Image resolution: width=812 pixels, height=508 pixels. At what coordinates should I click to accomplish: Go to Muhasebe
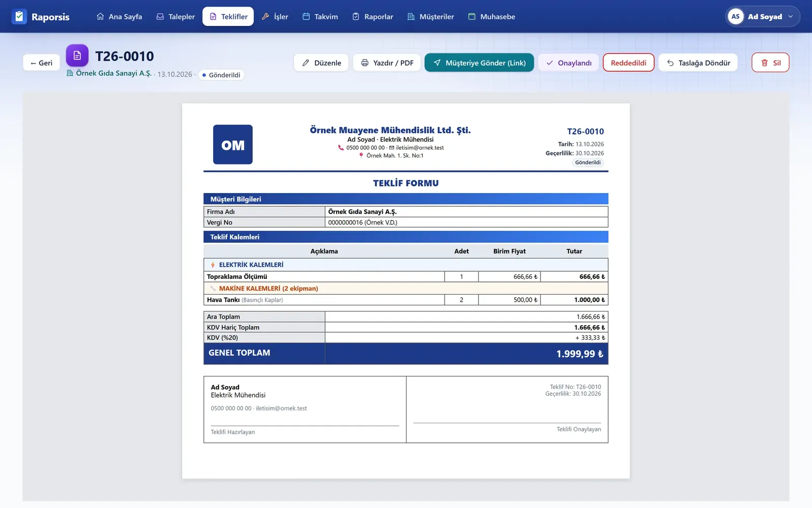[x=492, y=16]
